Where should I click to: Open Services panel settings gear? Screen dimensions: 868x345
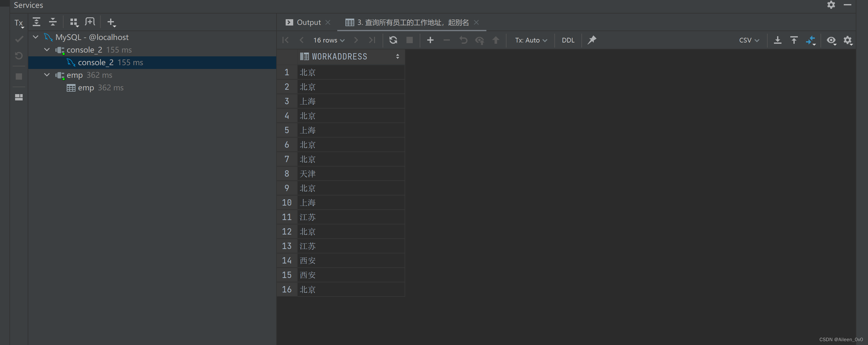[831, 5]
